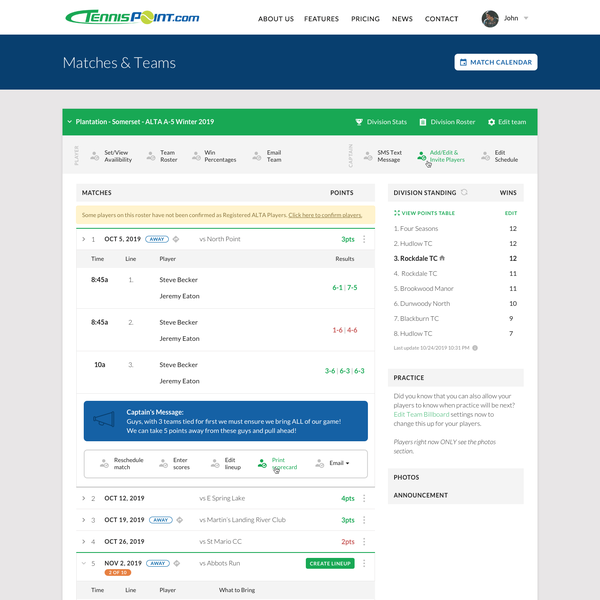Collapse the Nov 2, 2019 match row

[83, 563]
